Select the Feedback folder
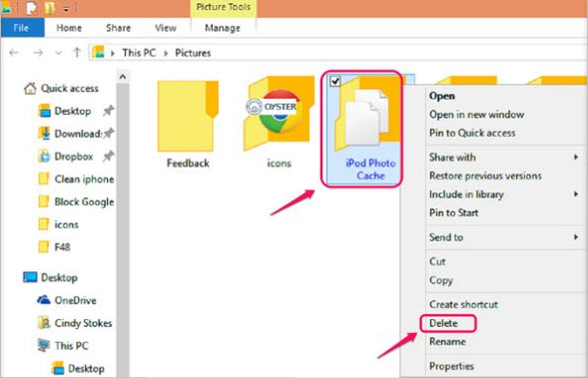The width and height of the screenshot is (588, 378). coord(188,124)
